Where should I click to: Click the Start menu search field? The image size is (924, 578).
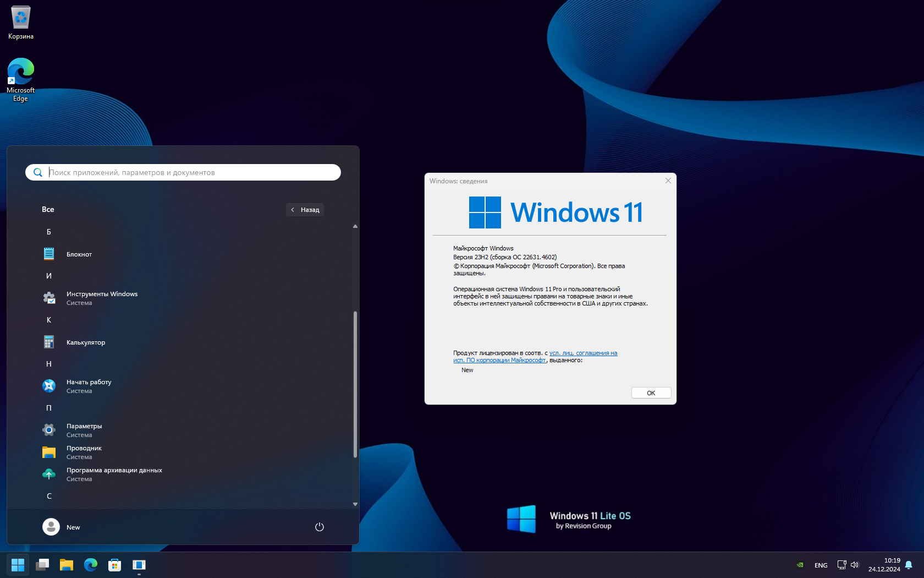pos(183,172)
